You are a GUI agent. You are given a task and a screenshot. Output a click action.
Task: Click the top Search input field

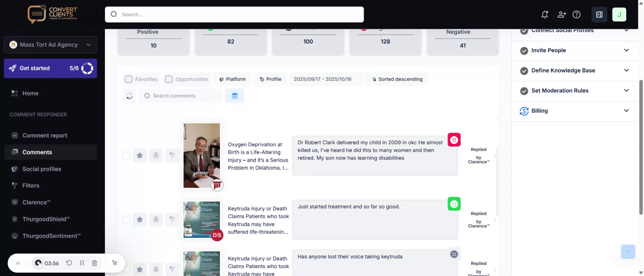[234, 14]
